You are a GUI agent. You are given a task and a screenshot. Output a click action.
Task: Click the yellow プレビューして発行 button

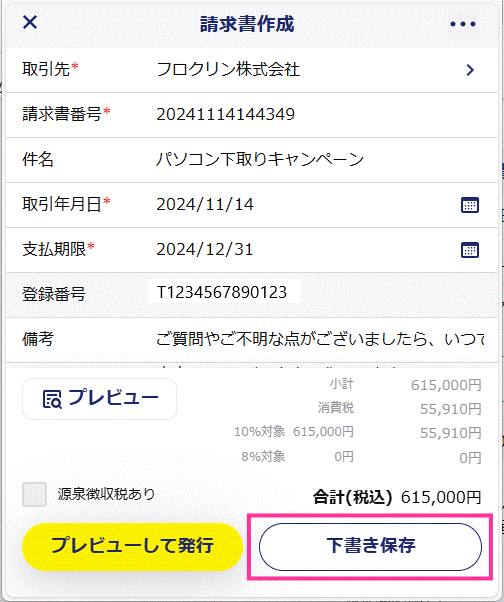[x=132, y=546]
